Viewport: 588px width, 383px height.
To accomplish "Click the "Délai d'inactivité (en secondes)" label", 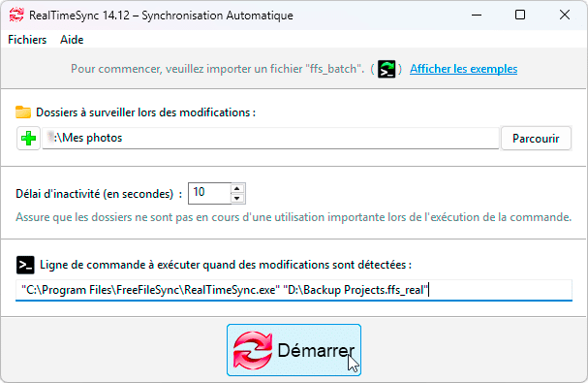I will tap(99, 194).
